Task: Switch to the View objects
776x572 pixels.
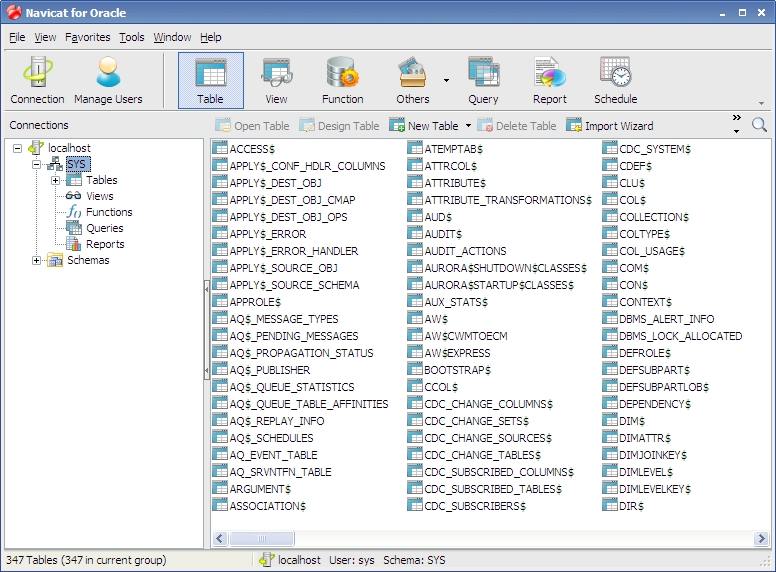Action: [x=276, y=81]
